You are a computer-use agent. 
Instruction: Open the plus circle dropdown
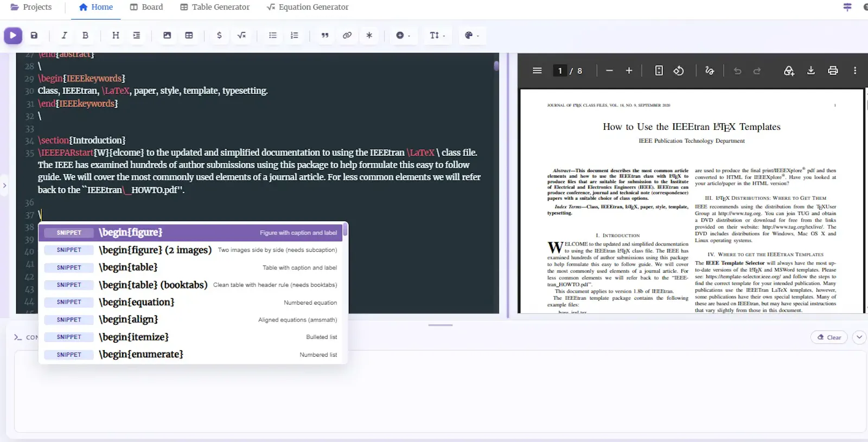pyautogui.click(x=403, y=35)
